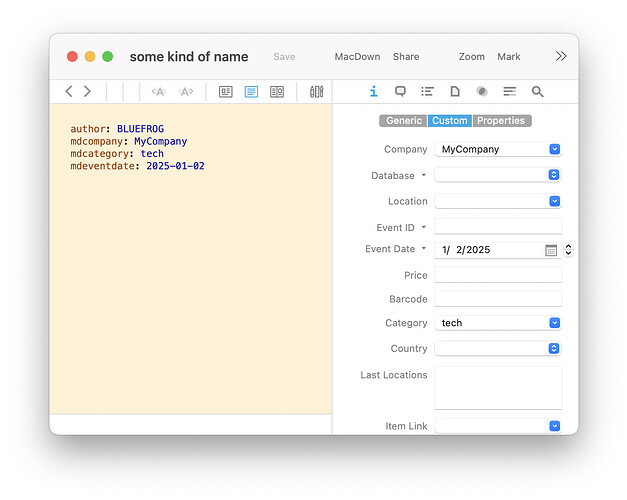Click into the Event ID field
This screenshot has height=500, width=627.
pos(498,226)
